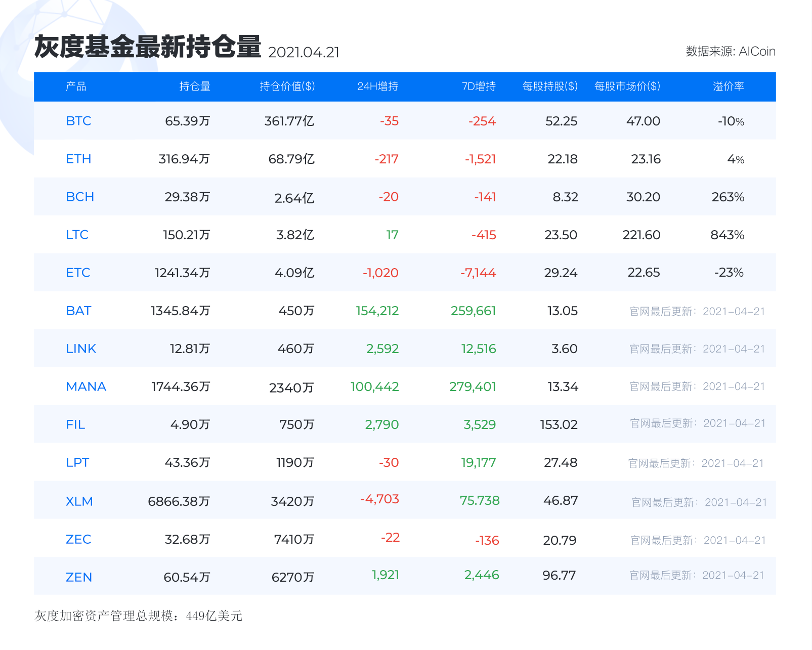812x650 pixels.
Task: Select the BCH ticker link
Action: (79, 196)
